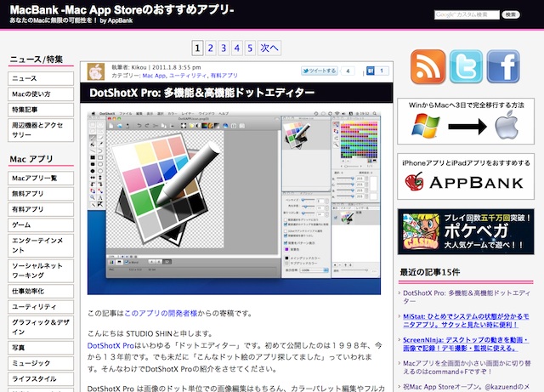Click このアプリの開発者様 link
Image resolution: width=544 pixels, height=392 pixels.
coord(161,313)
